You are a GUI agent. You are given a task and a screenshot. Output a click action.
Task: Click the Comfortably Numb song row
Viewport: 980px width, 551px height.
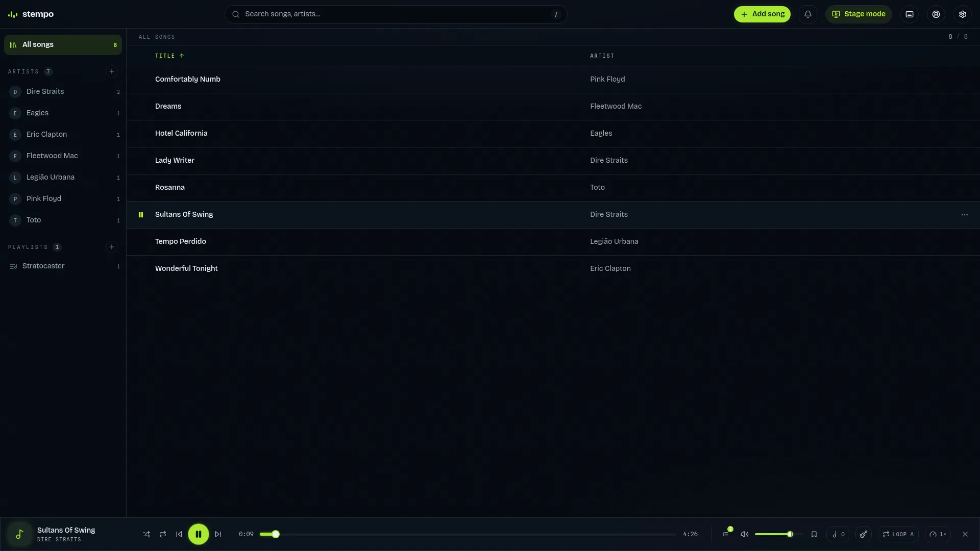(553, 80)
